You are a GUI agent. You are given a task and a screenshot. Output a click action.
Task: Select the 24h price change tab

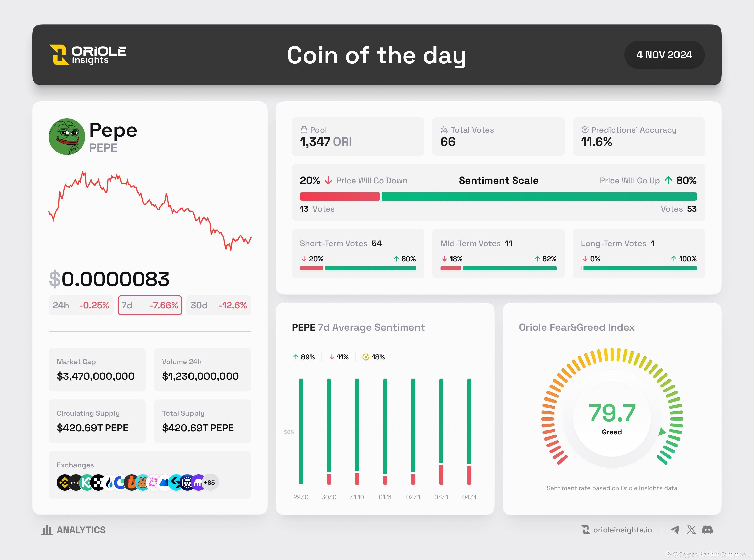pos(81,305)
